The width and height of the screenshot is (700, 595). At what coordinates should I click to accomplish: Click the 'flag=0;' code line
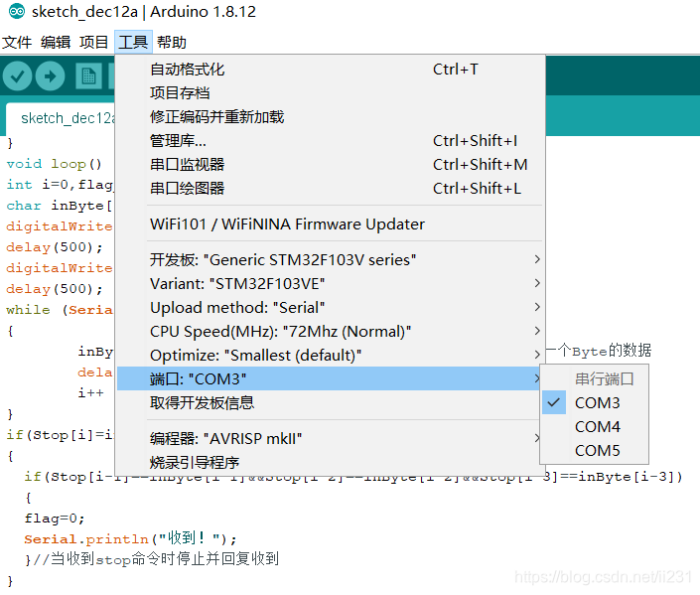(x=54, y=519)
